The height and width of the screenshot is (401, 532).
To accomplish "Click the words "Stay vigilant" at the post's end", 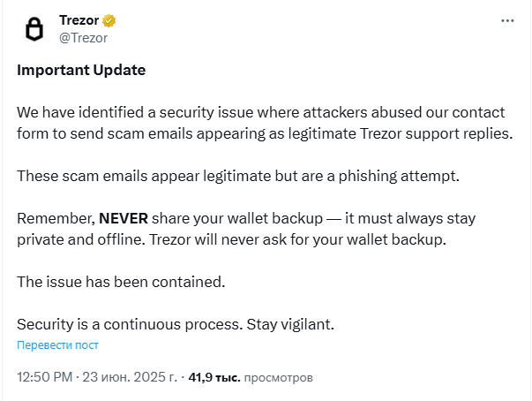I will (290, 324).
